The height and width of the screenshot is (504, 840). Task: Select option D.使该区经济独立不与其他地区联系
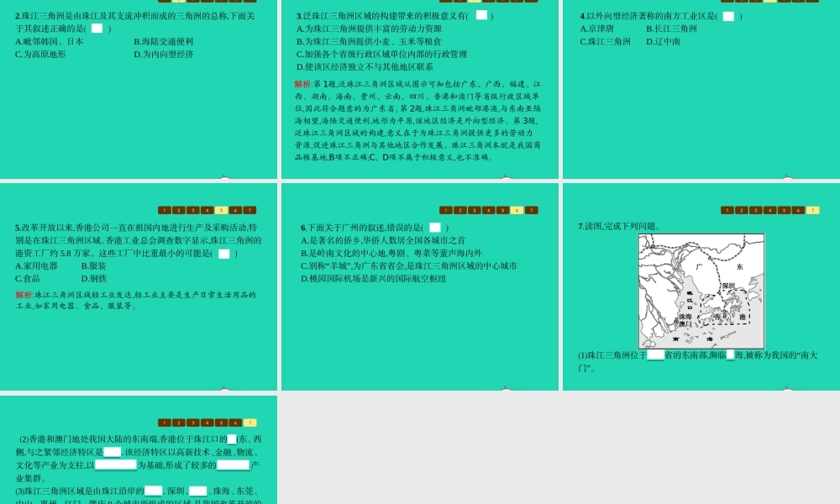pyautogui.click(x=365, y=67)
